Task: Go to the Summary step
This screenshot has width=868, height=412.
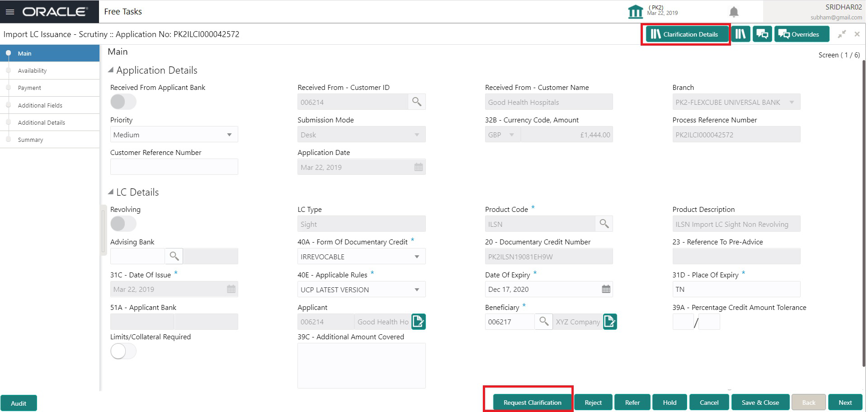Action: (50, 140)
